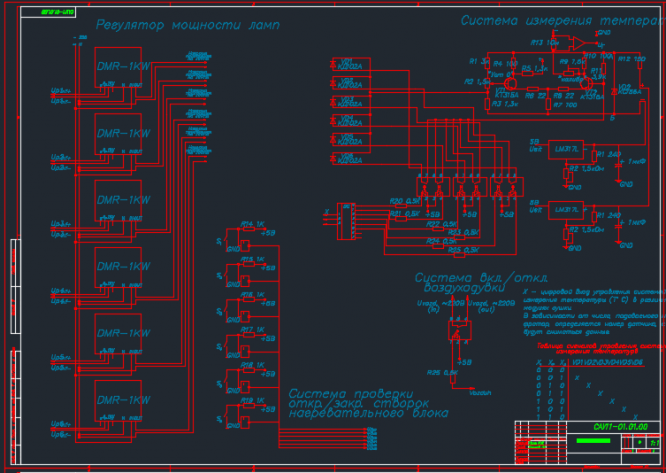666x473 pixels.
Task: Select the heading 'Регулятор мощности ламп'
Action: pyautogui.click(x=187, y=25)
